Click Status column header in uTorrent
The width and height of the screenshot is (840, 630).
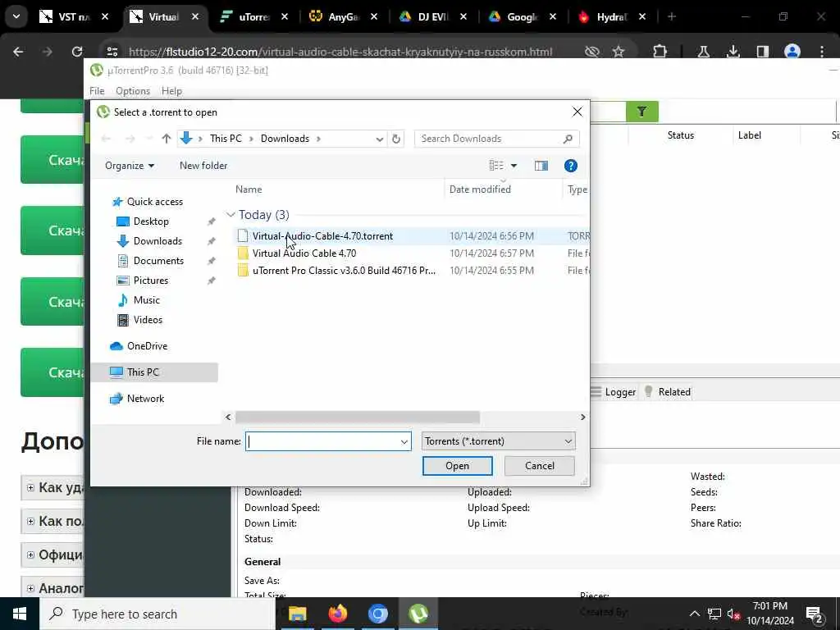click(x=680, y=135)
